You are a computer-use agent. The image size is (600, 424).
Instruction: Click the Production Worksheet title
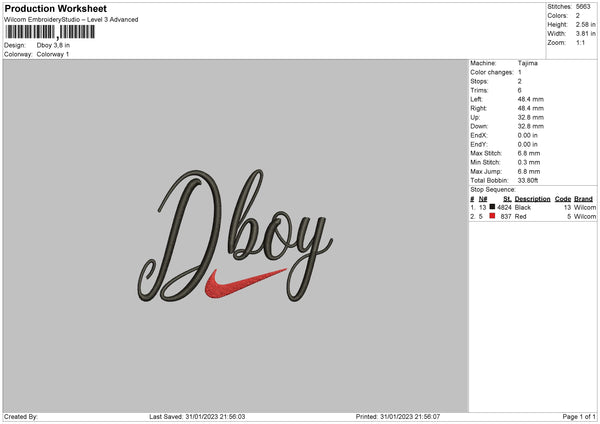pos(55,8)
